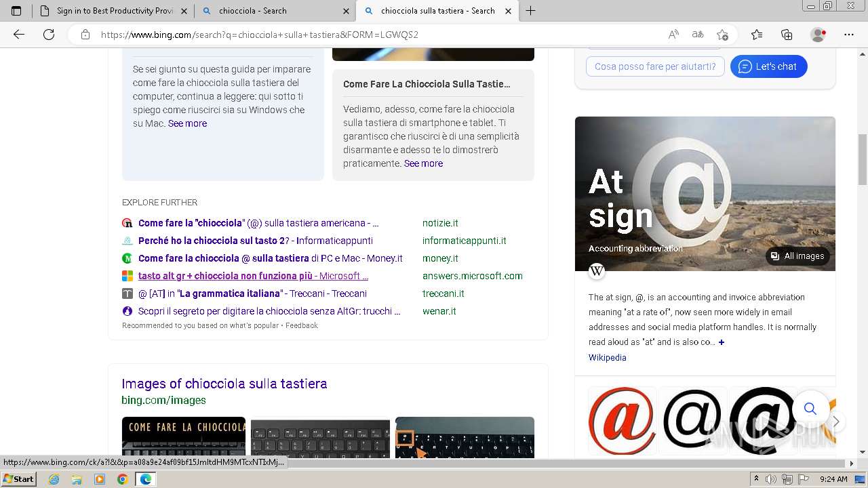Click 'See more' under the smartphone e tablet text
Screen dimensions: 868x488
click(x=423, y=163)
